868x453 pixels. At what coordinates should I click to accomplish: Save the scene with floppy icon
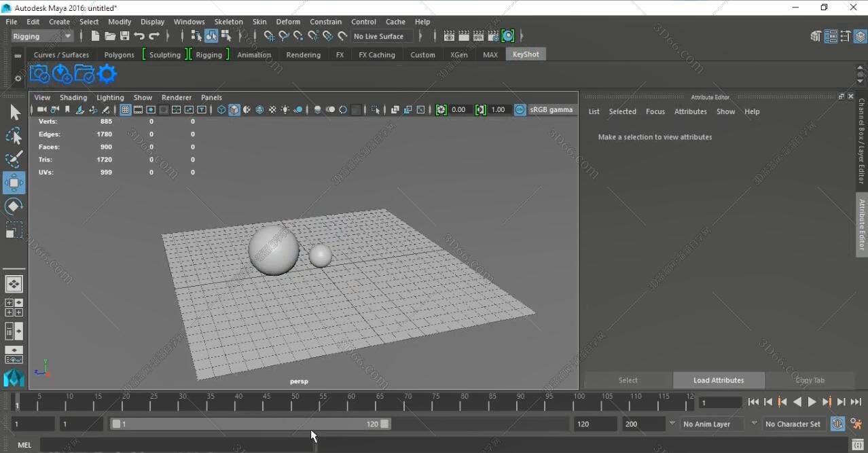click(124, 36)
